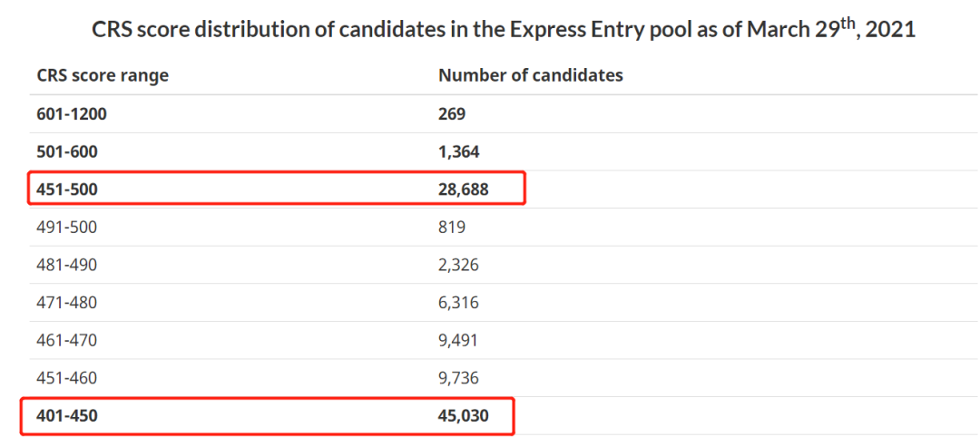The width and height of the screenshot is (980, 437).
Task: Select the 451-460 sub-range cell
Action: 67,378
